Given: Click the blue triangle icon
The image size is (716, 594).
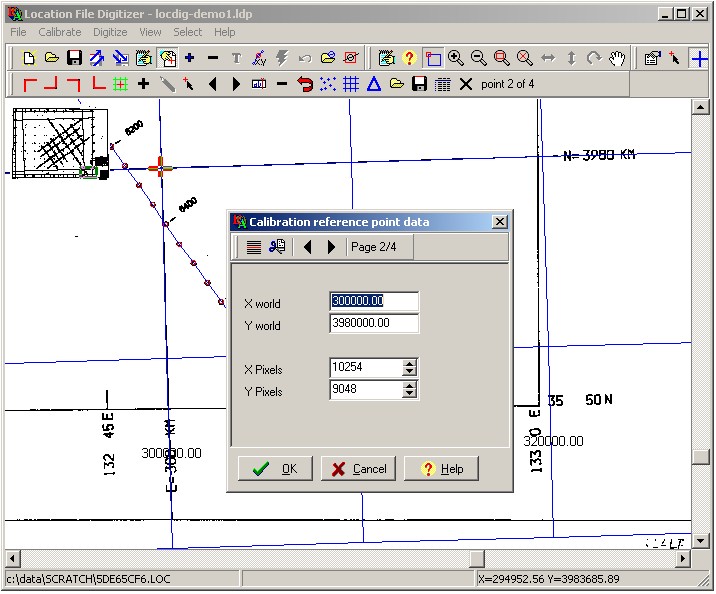Looking at the screenshot, I should pos(374,84).
